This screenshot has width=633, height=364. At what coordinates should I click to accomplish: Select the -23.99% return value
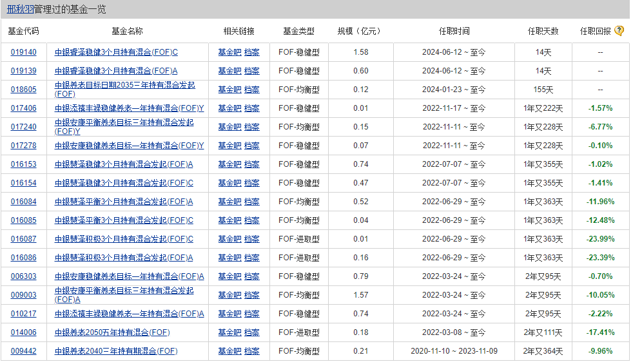600,239
